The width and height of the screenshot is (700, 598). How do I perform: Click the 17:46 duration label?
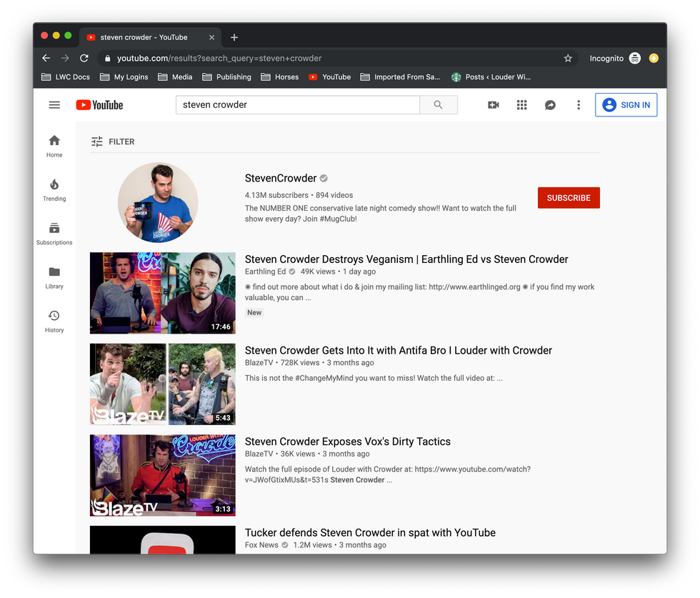coord(221,327)
